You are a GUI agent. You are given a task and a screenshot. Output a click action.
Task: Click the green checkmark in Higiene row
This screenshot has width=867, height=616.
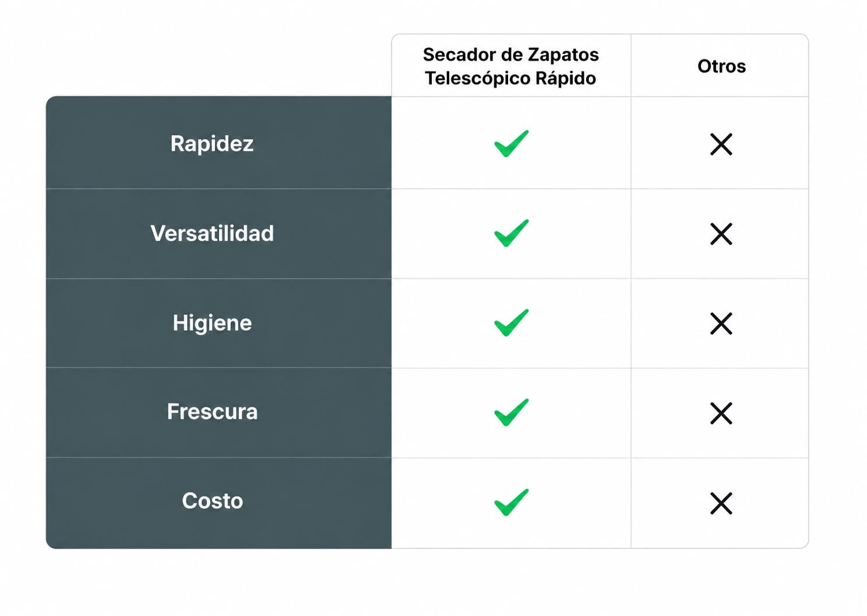point(511,323)
